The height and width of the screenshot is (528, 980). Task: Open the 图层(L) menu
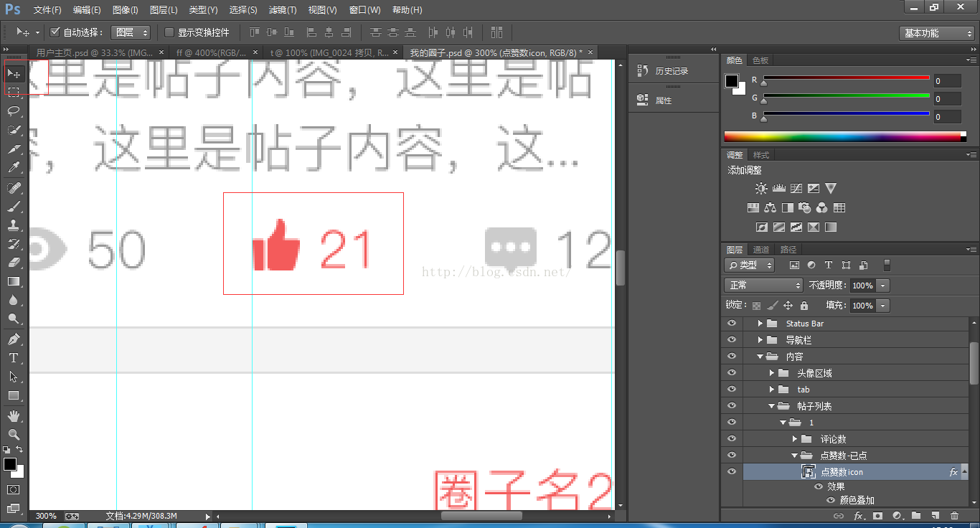click(164, 10)
